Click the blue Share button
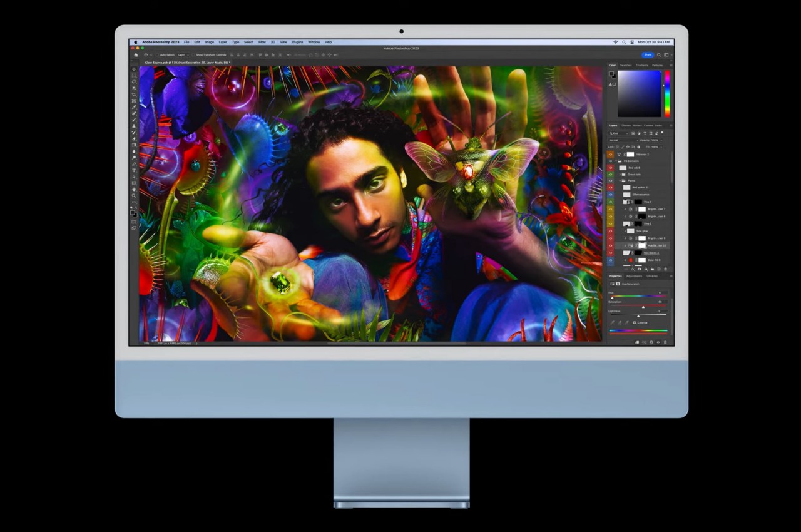Image resolution: width=801 pixels, height=532 pixels. (648, 55)
